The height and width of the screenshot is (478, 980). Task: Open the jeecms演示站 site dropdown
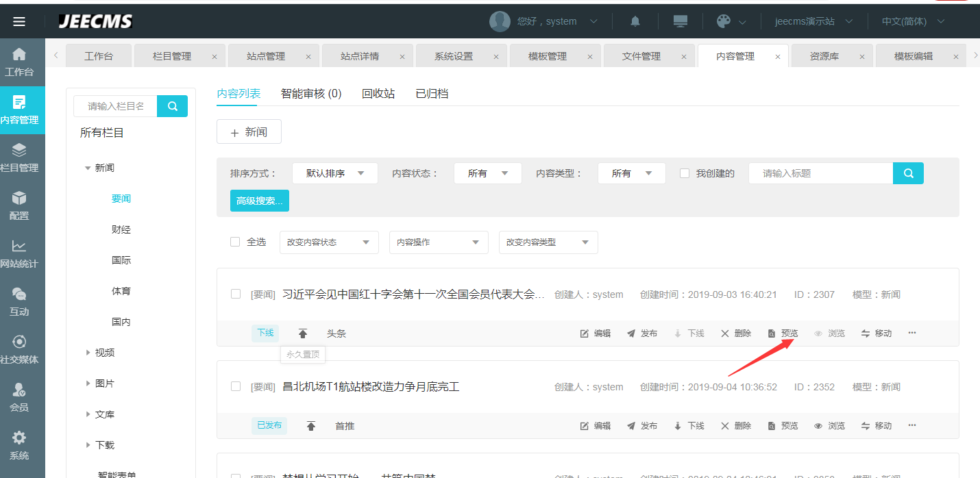tap(814, 21)
